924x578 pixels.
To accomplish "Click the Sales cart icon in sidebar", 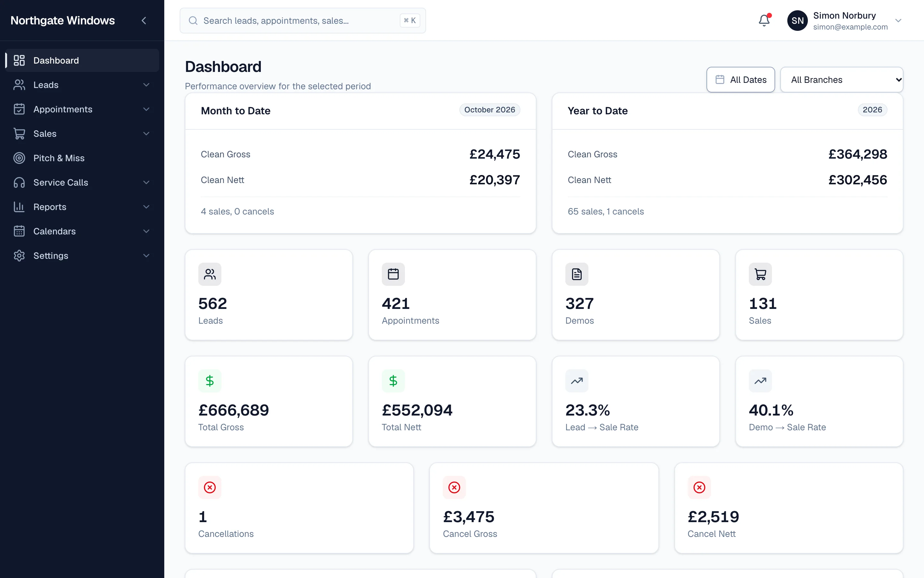I will (19, 134).
